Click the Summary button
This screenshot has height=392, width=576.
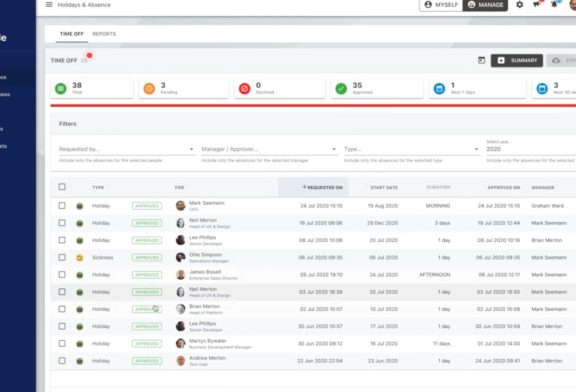tap(517, 60)
